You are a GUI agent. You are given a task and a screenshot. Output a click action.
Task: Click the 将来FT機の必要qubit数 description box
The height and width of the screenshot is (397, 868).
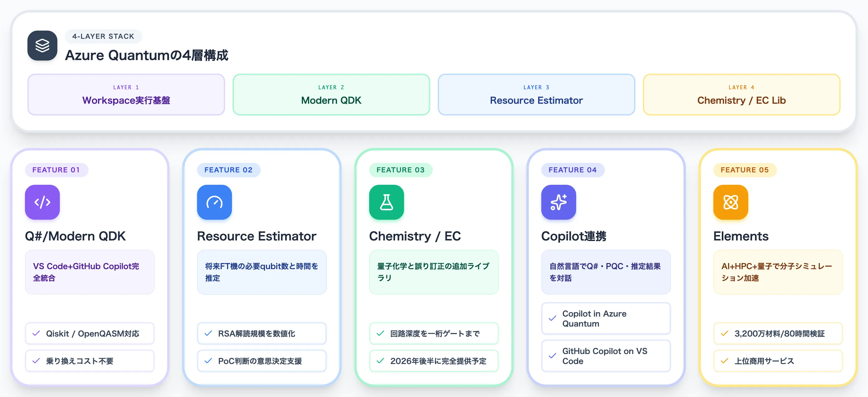262,272
